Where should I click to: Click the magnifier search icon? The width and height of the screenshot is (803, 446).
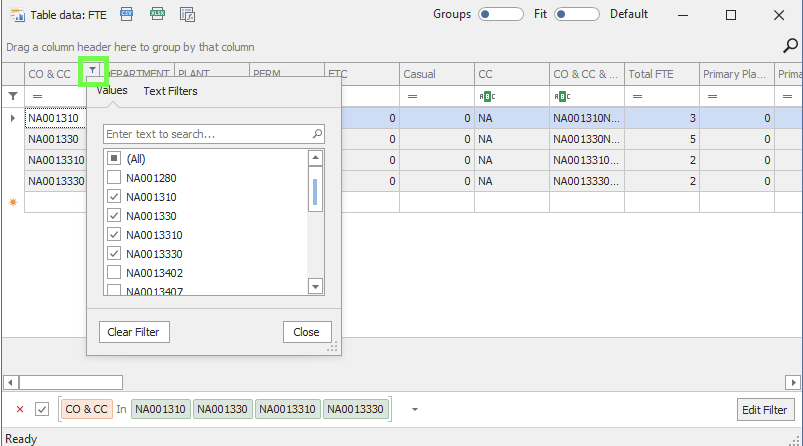click(x=789, y=45)
